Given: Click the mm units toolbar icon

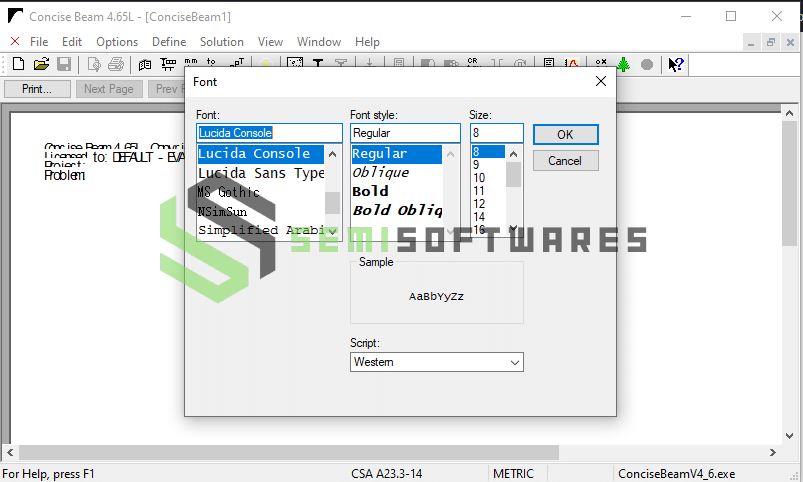Looking at the screenshot, I should pos(191,62).
